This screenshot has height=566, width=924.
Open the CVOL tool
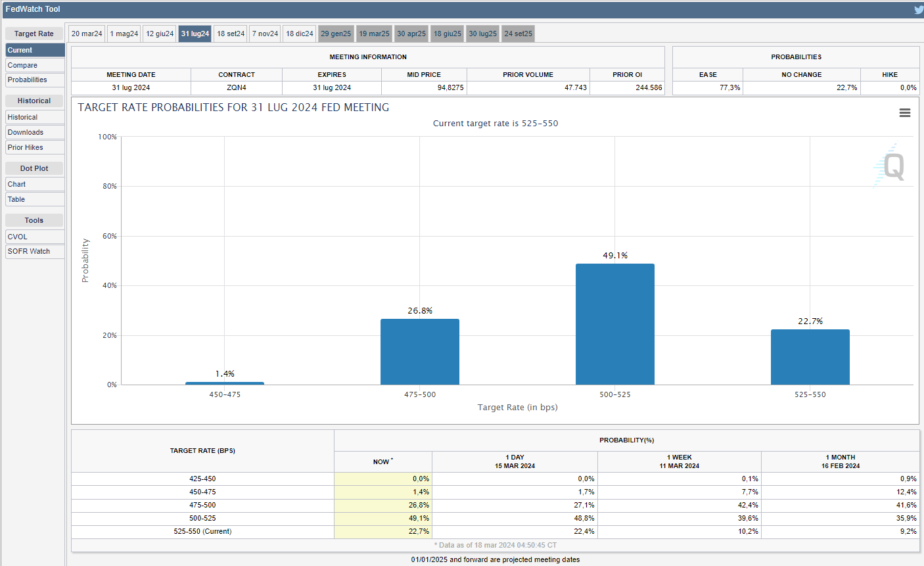click(x=35, y=237)
